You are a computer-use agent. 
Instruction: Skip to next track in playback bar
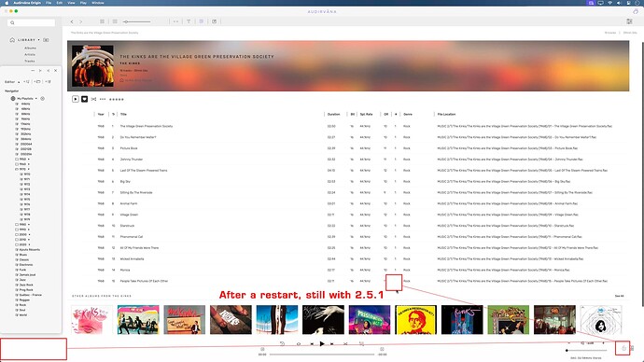(332, 344)
